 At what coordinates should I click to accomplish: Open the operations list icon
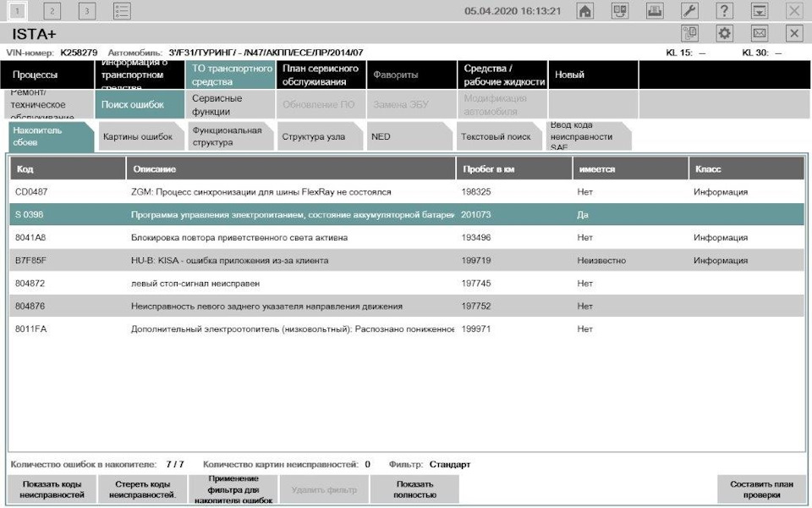[x=122, y=11]
